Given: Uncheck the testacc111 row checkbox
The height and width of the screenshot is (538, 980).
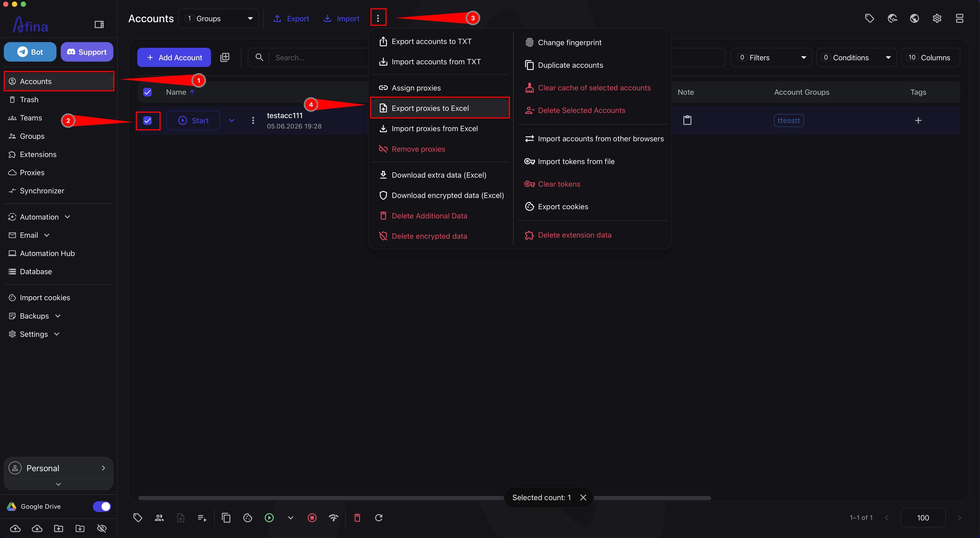Looking at the screenshot, I should pyautogui.click(x=147, y=121).
